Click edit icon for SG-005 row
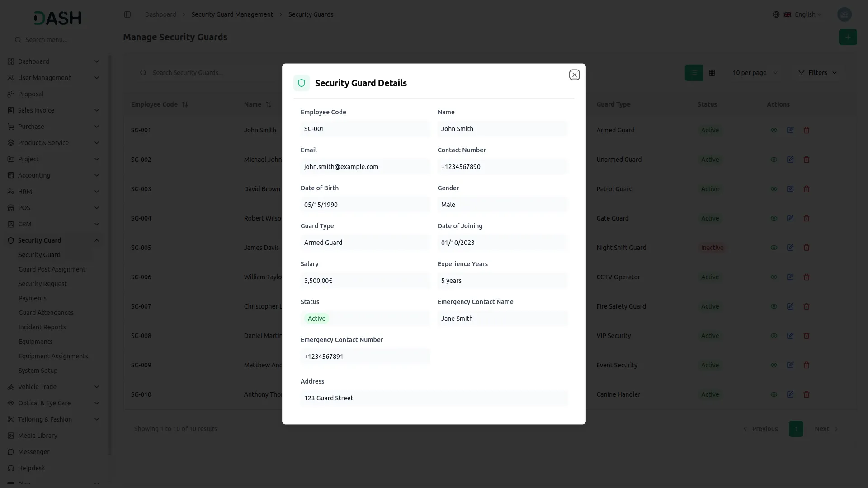The image size is (868, 488). [790, 248]
